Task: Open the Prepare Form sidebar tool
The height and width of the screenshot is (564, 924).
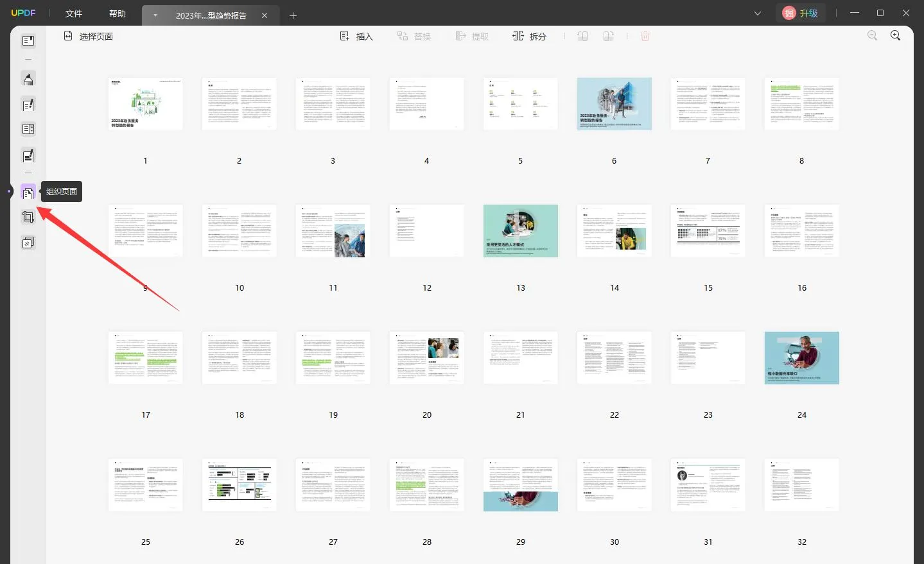Action: point(28,130)
